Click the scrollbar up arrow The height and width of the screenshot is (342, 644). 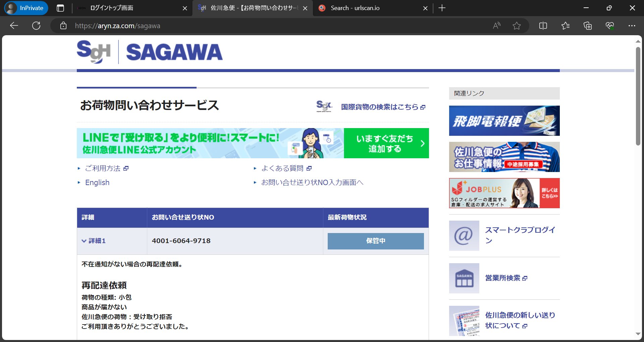coord(638,41)
